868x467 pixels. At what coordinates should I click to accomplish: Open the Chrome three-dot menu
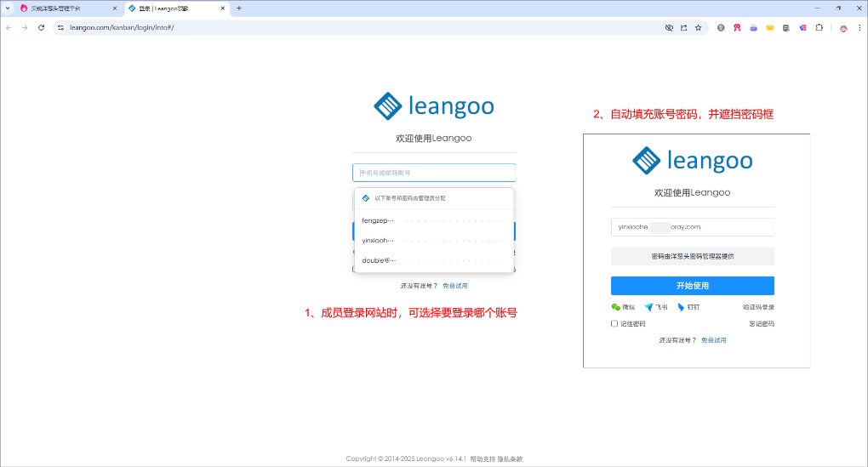(859, 27)
